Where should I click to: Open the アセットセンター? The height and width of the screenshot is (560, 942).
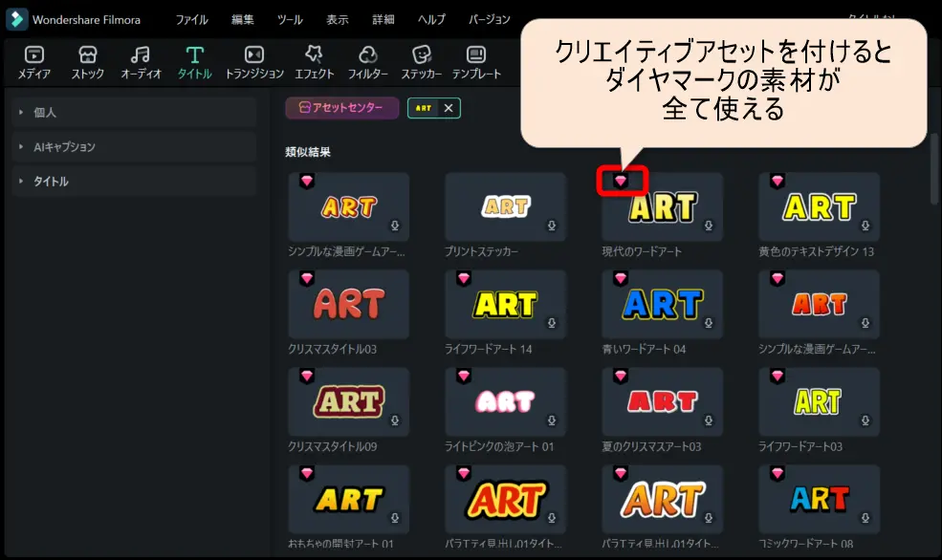point(341,109)
